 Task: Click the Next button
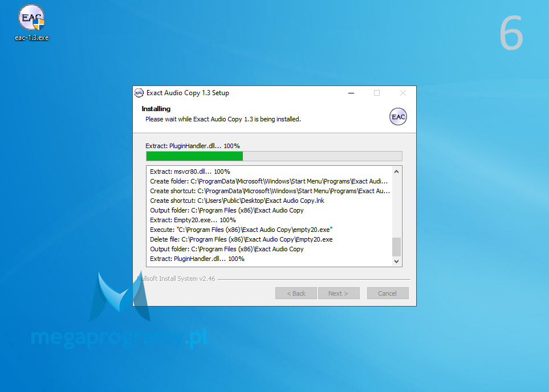[339, 293]
